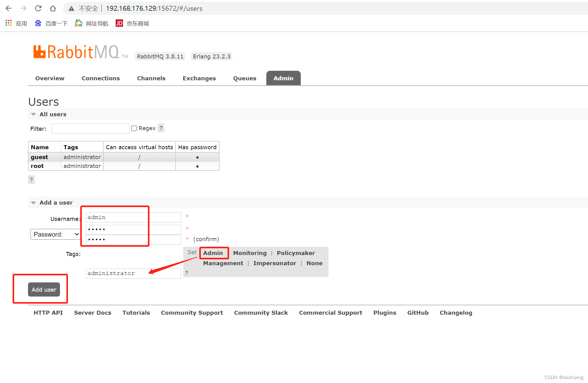Switch to the Connections tab
The height and width of the screenshot is (383, 588).
(101, 78)
